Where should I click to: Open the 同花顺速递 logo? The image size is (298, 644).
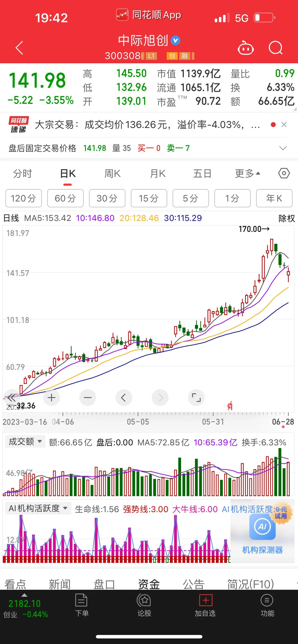[19, 124]
